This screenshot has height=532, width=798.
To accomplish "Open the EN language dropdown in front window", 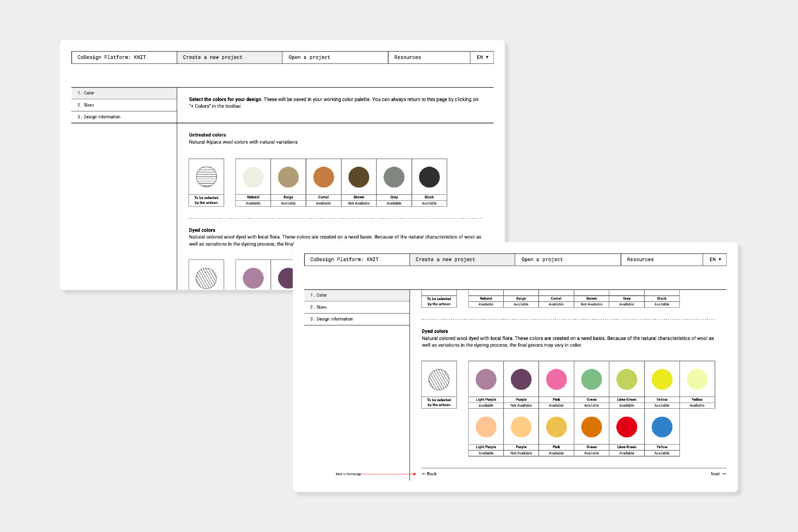I will (715, 260).
